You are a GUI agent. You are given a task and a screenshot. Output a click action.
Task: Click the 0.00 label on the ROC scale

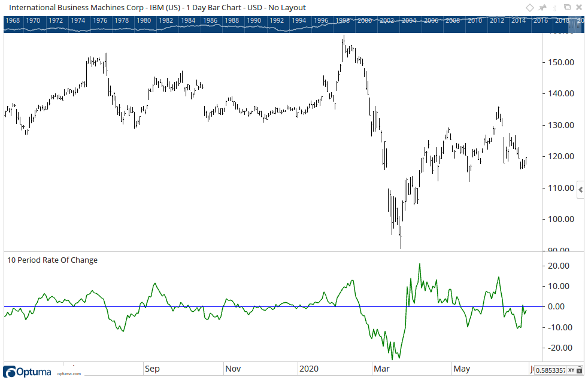coord(556,306)
